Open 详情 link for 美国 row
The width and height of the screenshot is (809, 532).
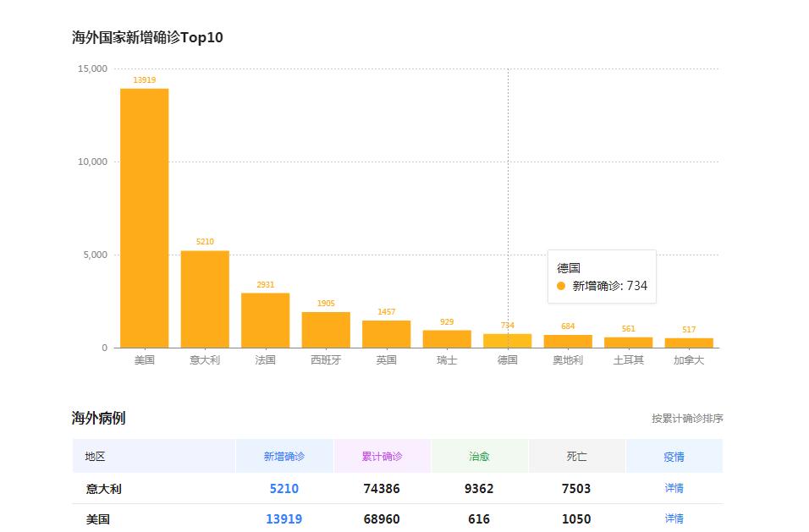click(674, 518)
